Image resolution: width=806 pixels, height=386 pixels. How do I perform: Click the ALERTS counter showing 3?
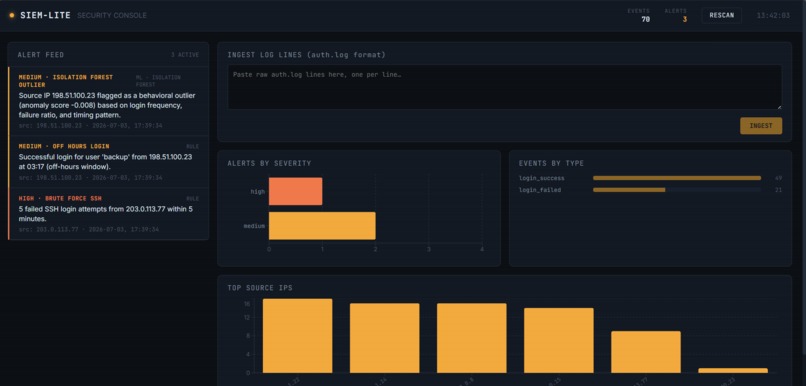click(x=675, y=15)
